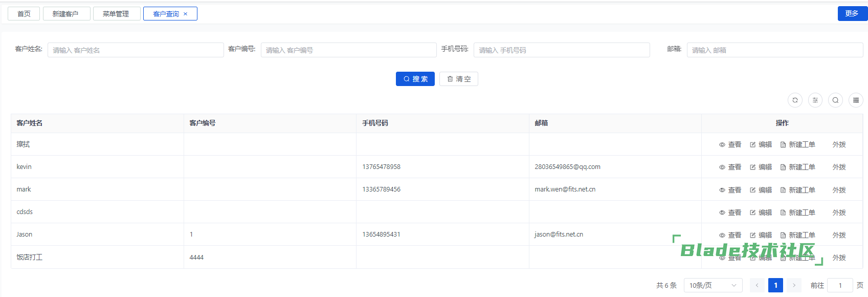Click 新建工单 for Jason row
Image resolution: width=868 pixels, height=297 pixels.
click(797, 235)
